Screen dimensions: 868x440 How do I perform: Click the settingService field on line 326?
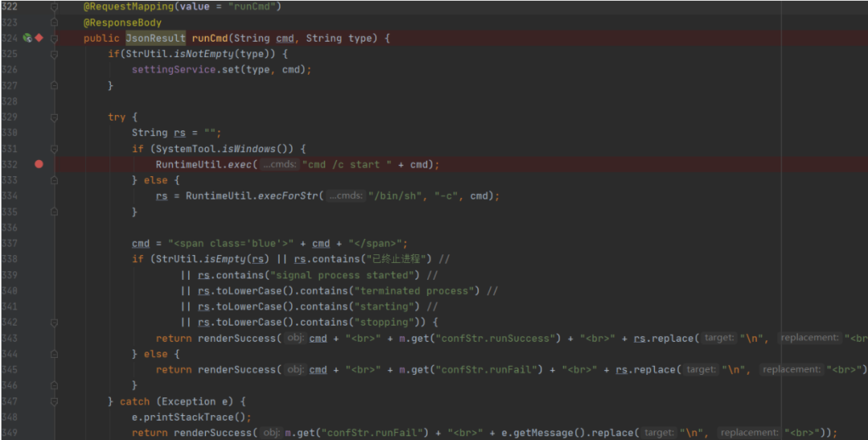coord(174,70)
